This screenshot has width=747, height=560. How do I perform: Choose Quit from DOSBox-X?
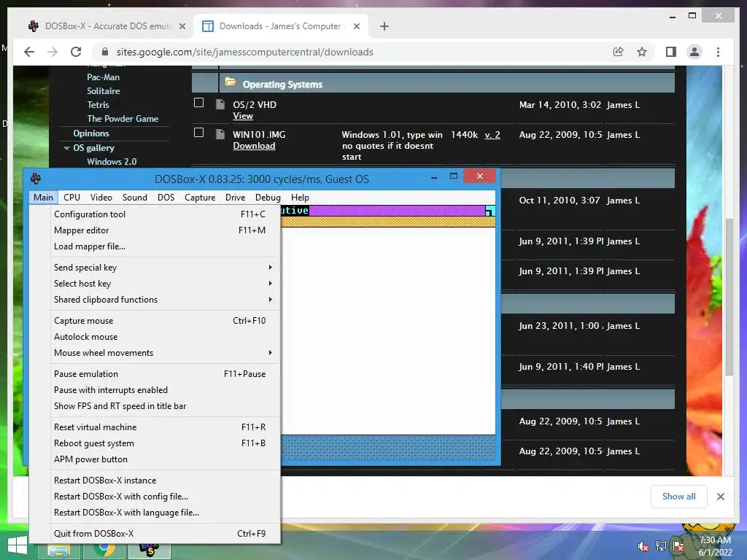166,534
